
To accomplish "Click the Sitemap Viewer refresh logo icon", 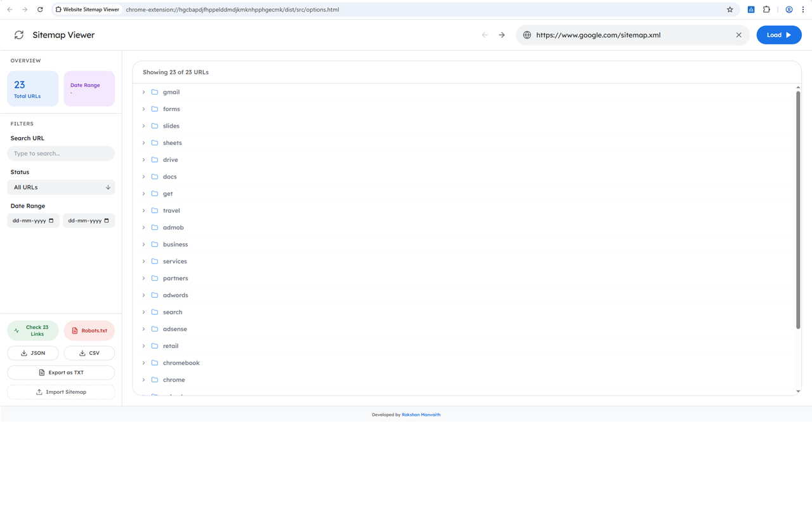I will point(19,35).
